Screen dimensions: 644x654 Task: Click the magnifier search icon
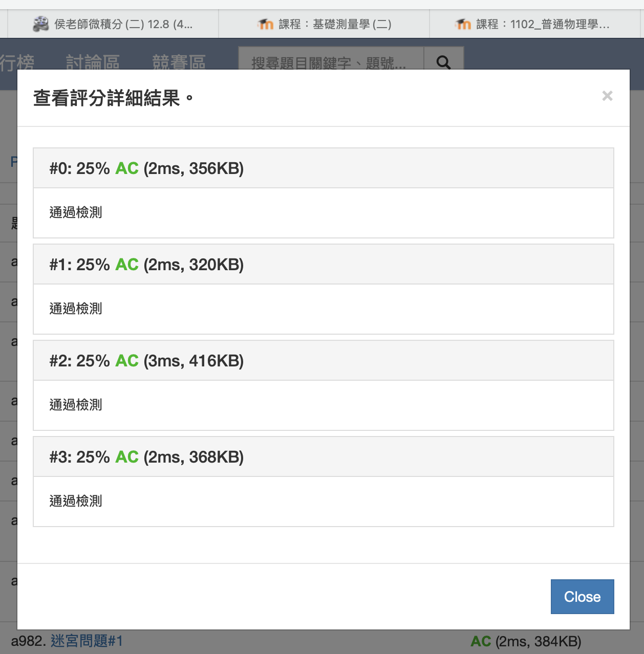click(x=443, y=62)
